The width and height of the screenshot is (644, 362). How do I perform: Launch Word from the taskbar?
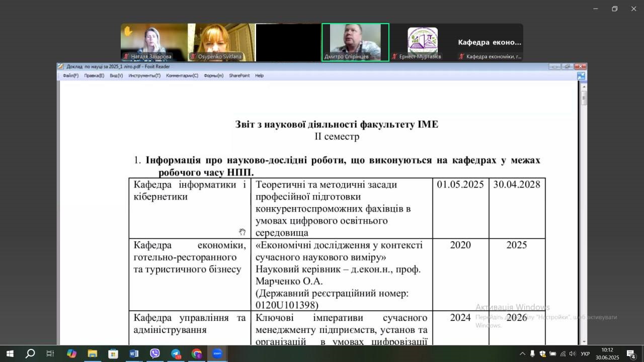pyautogui.click(x=134, y=353)
